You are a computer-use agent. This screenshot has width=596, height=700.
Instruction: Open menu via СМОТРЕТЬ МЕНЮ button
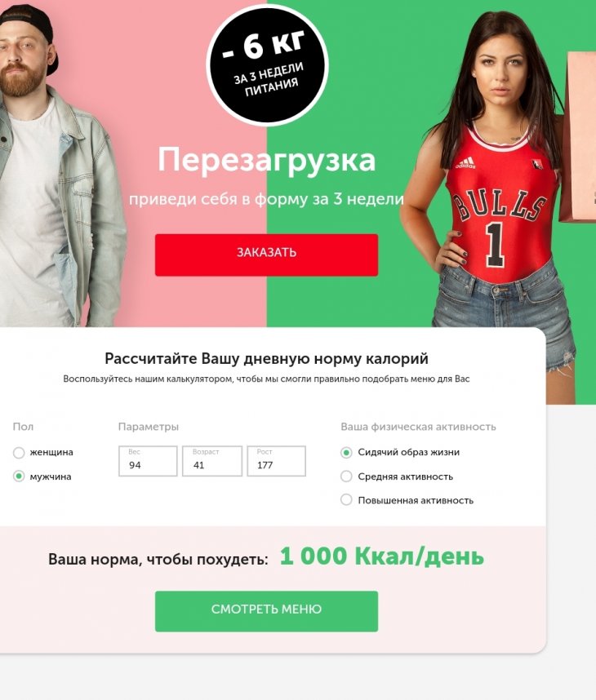(x=266, y=611)
